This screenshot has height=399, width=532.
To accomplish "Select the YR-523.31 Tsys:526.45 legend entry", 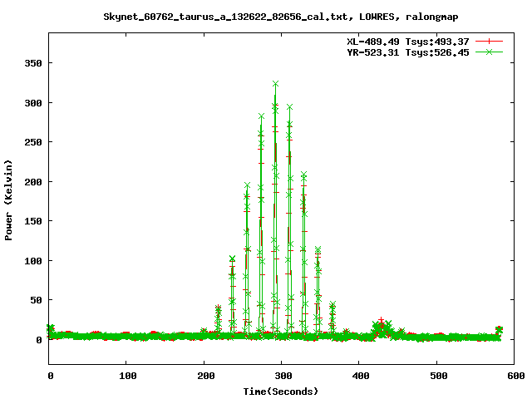I will pos(408,52).
